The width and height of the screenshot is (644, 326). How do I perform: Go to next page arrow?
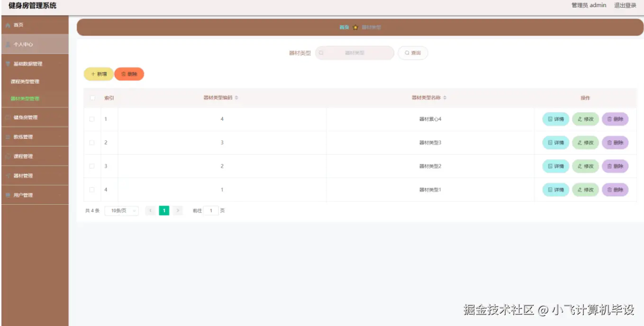point(178,211)
